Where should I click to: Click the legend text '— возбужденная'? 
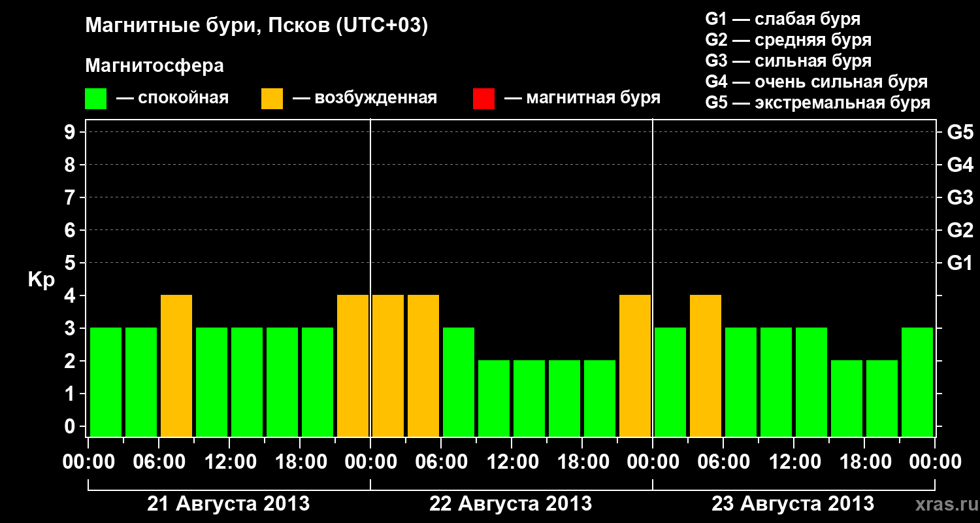coord(365,98)
